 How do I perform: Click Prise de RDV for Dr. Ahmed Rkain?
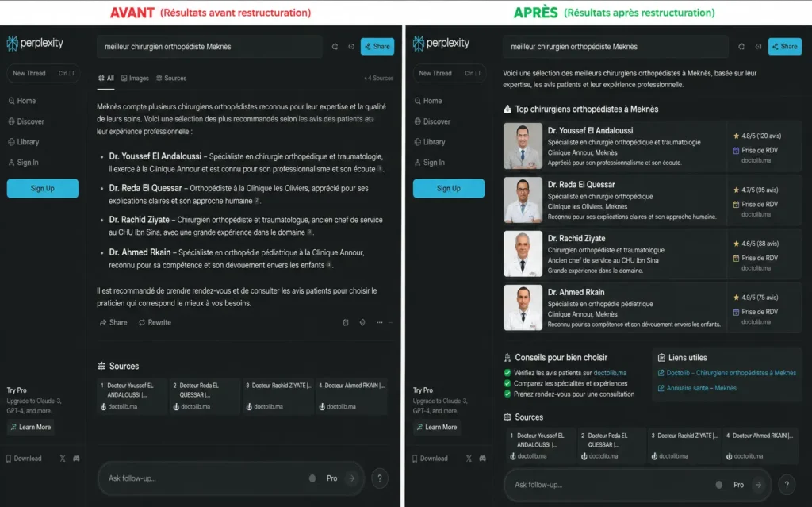[756, 312]
